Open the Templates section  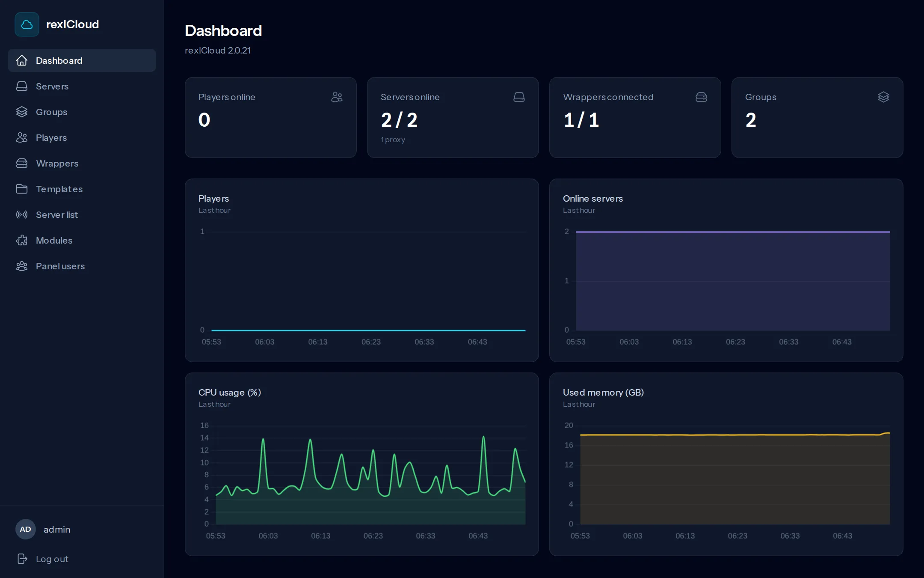82,189
